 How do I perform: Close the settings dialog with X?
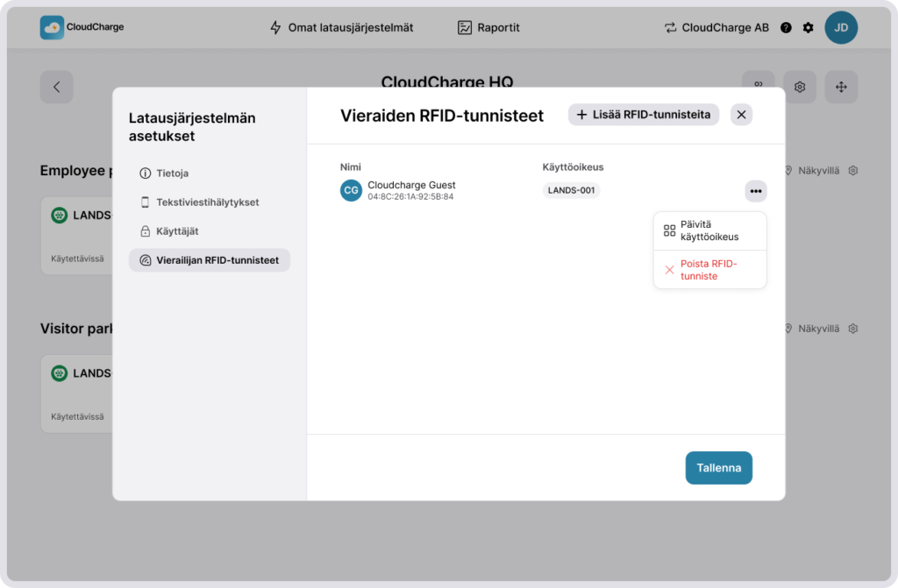click(x=741, y=115)
